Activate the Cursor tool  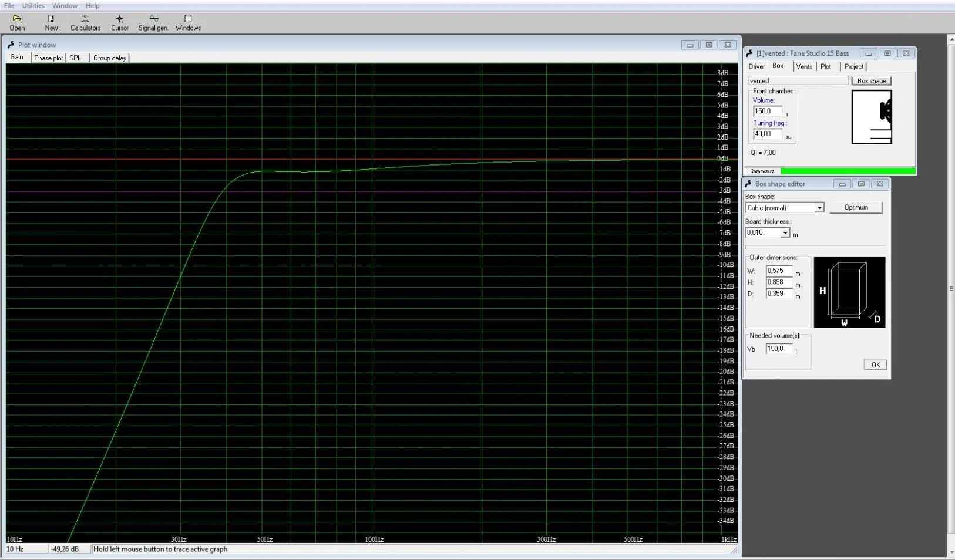coord(120,22)
